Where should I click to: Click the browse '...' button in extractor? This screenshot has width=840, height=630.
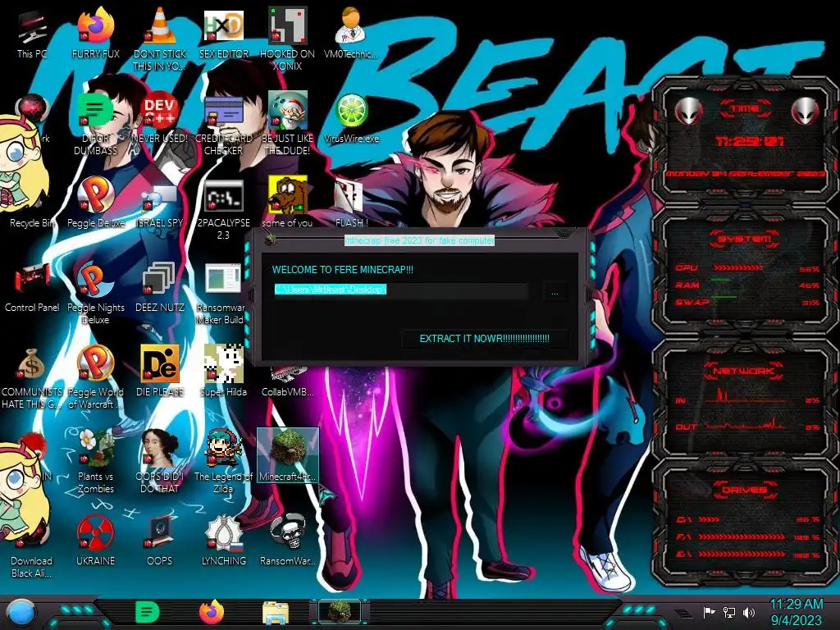pyautogui.click(x=555, y=293)
